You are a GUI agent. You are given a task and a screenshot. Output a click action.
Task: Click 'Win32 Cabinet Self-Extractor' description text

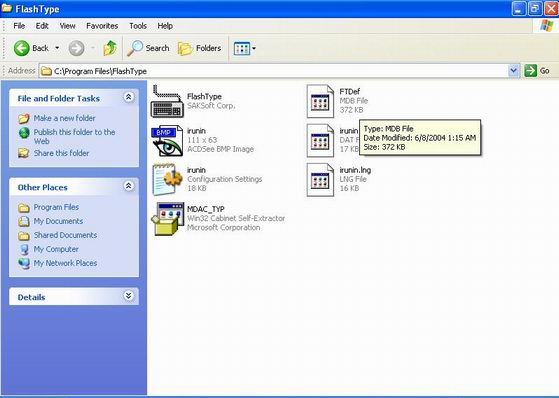click(x=236, y=218)
